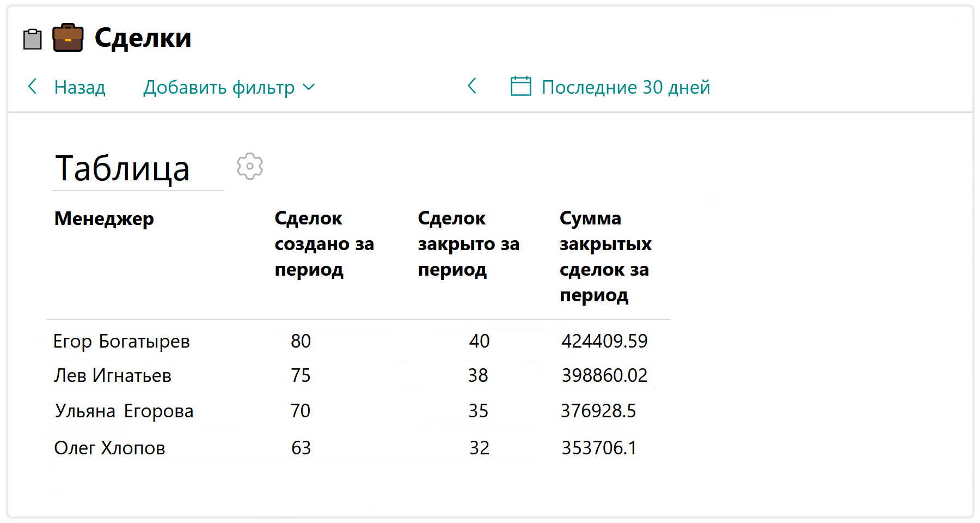Click the back arrow left of Назад
Screen dimensions: 980x523
33,87
